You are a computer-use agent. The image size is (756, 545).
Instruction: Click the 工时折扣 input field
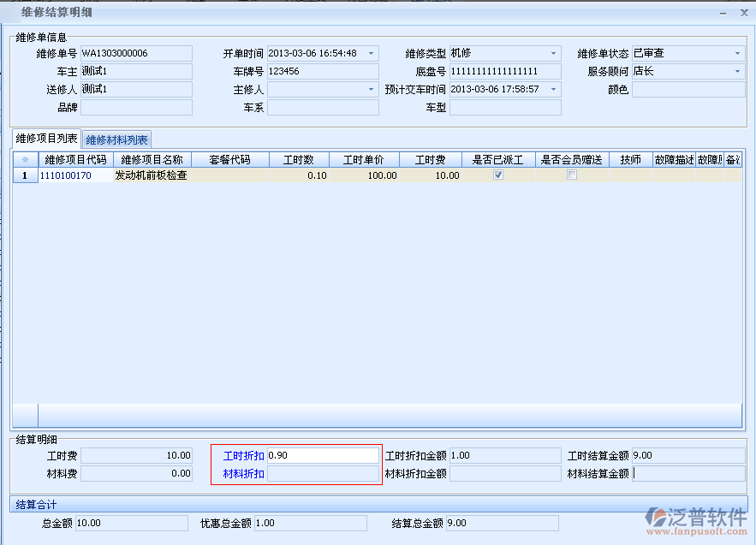click(322, 456)
